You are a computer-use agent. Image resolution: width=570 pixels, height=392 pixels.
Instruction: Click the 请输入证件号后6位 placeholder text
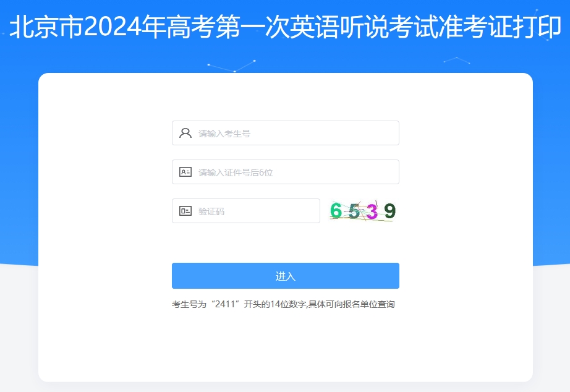pyautogui.click(x=236, y=173)
